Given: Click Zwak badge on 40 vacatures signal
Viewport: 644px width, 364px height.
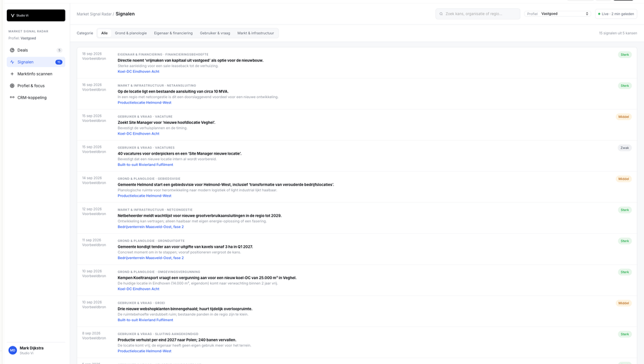Looking at the screenshot, I should (625, 148).
